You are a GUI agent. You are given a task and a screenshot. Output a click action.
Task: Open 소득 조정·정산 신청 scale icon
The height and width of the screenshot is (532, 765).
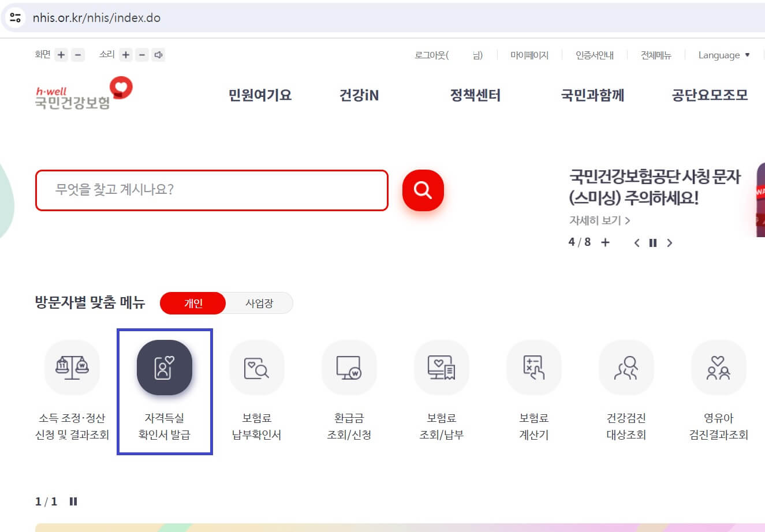click(72, 367)
